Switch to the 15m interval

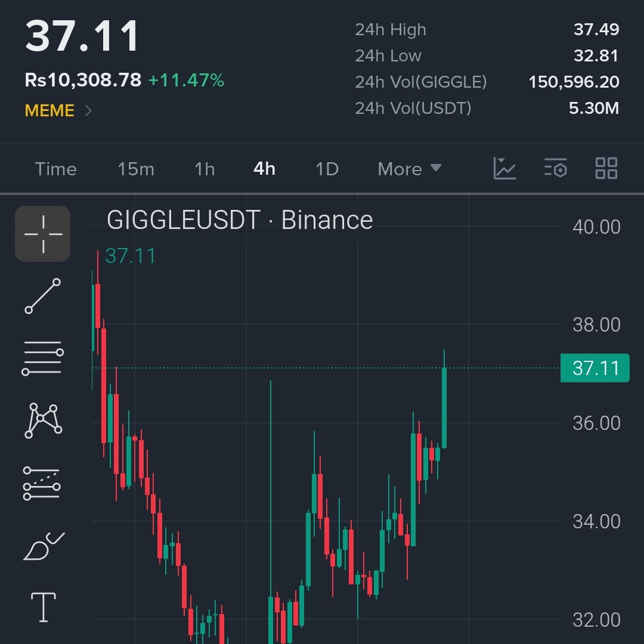coord(136,169)
